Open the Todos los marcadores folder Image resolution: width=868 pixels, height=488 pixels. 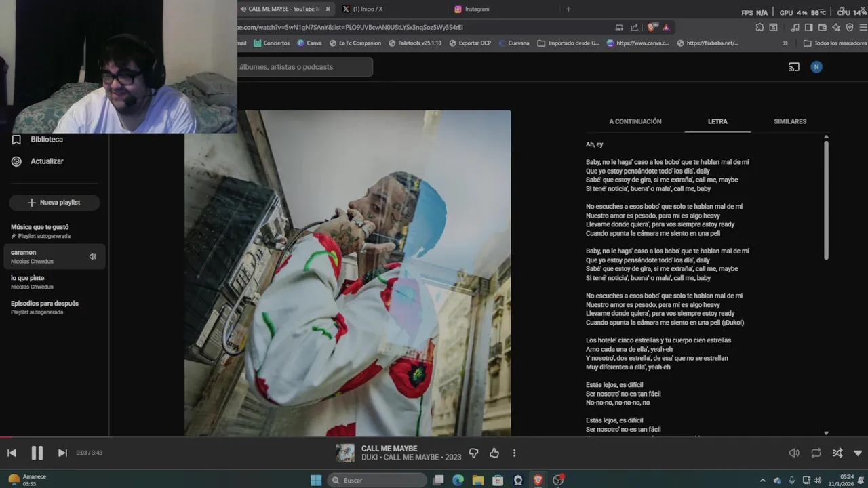click(835, 43)
